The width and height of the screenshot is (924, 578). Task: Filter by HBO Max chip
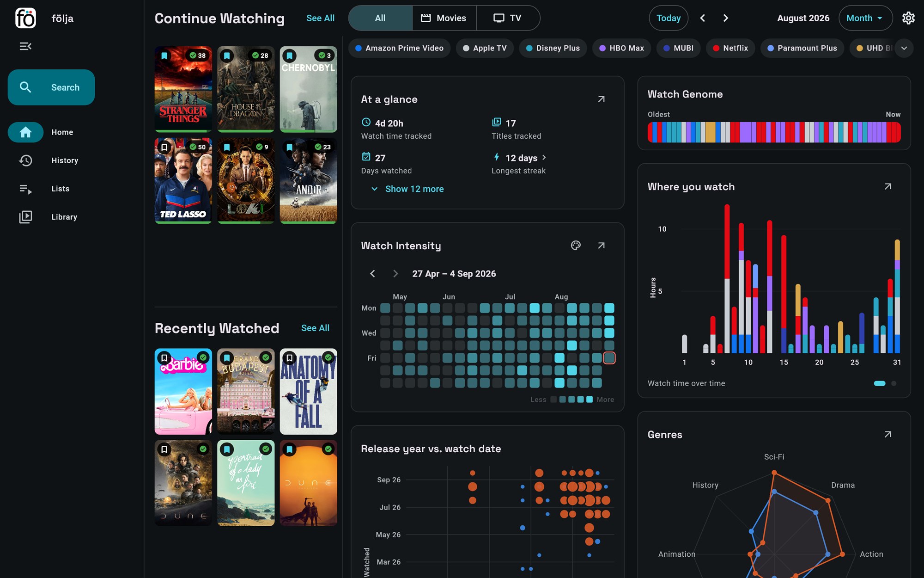tap(621, 48)
